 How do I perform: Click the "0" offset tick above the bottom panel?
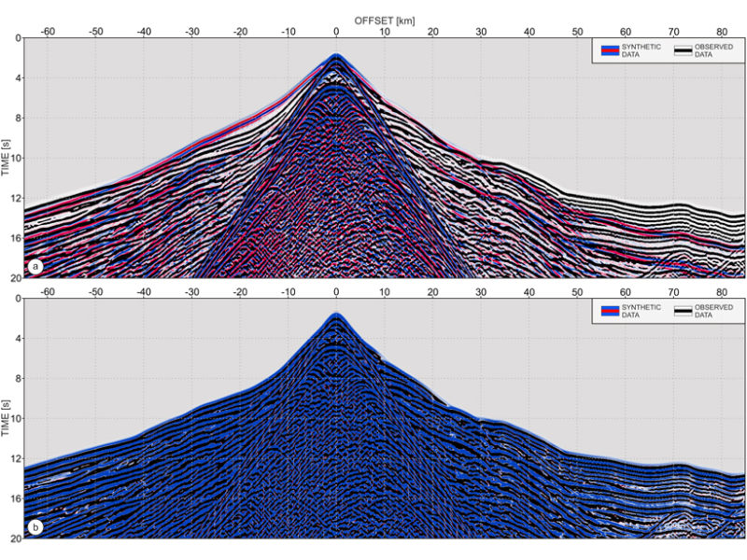pyautogui.click(x=336, y=291)
